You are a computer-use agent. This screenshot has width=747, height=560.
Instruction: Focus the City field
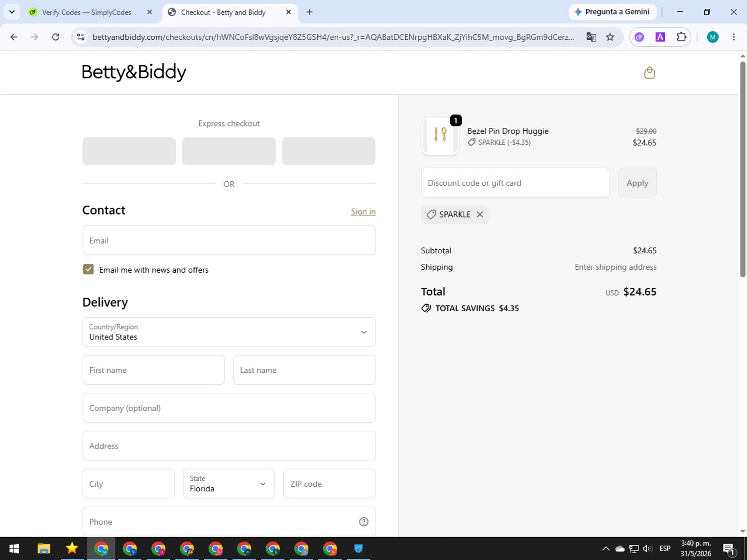pos(128,483)
